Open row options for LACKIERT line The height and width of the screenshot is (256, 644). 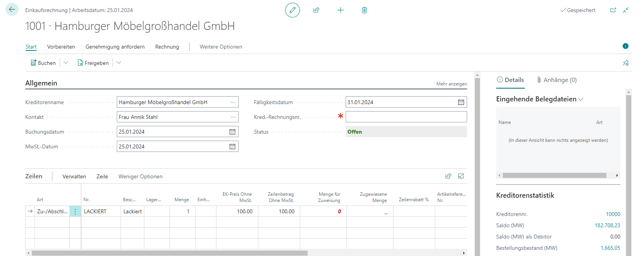click(75, 211)
